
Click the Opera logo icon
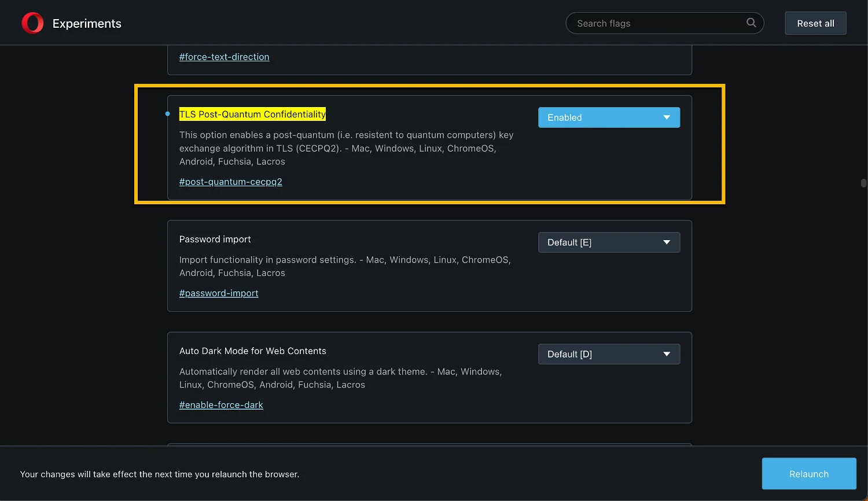(x=32, y=23)
